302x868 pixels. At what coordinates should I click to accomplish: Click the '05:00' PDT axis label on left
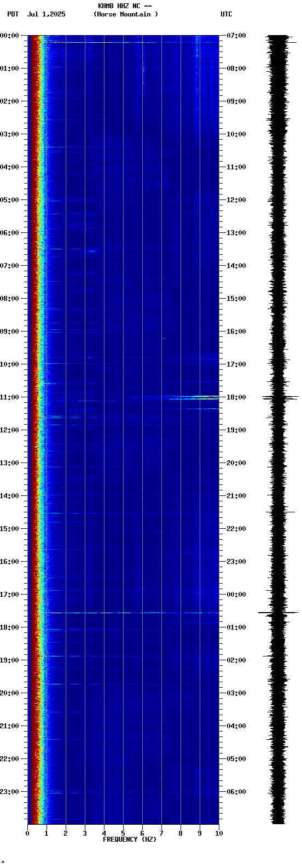pos(9,200)
